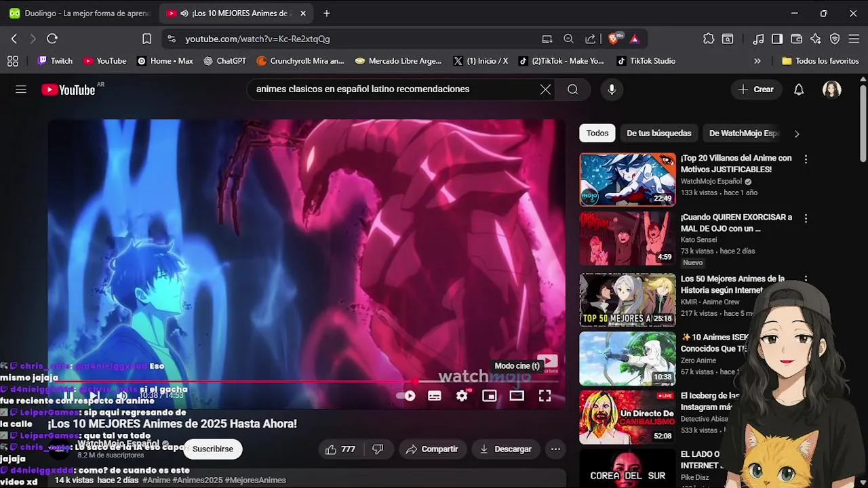Open the music note playlist icon
Viewport: 868px width, 488px height.
759,39
